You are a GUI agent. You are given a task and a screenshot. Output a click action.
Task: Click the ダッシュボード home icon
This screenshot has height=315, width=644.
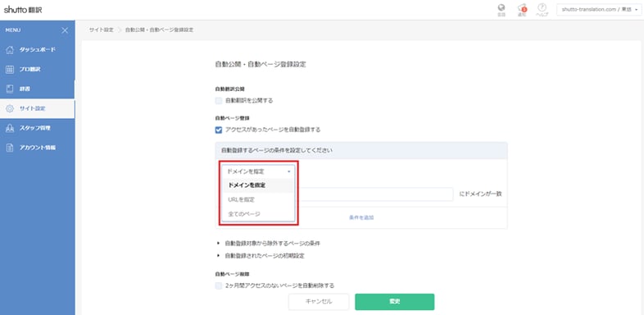[11, 50]
